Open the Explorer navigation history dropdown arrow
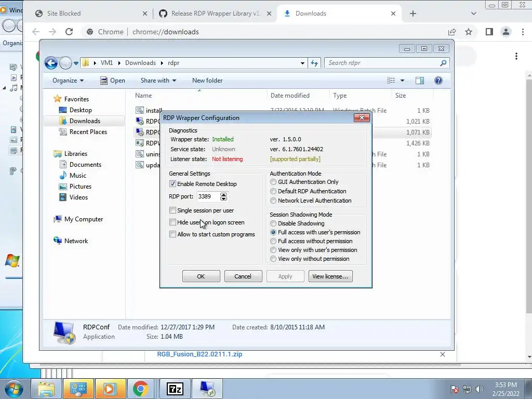 76,63
